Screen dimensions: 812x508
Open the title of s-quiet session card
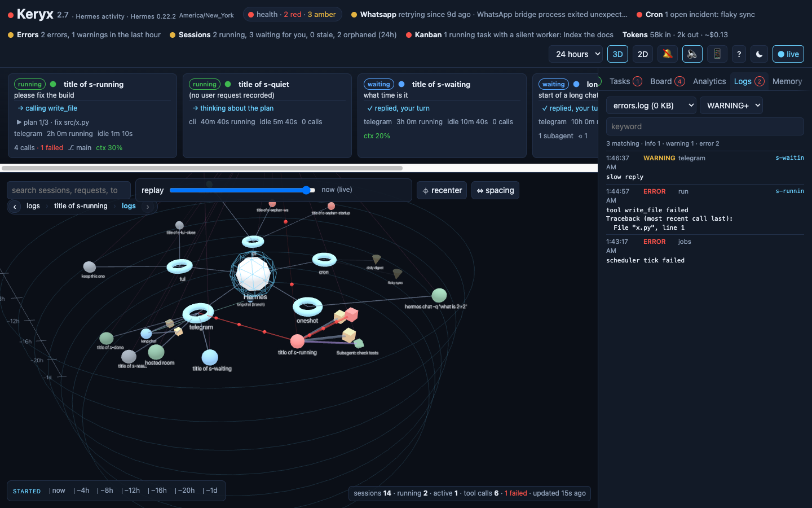[x=267, y=116]
